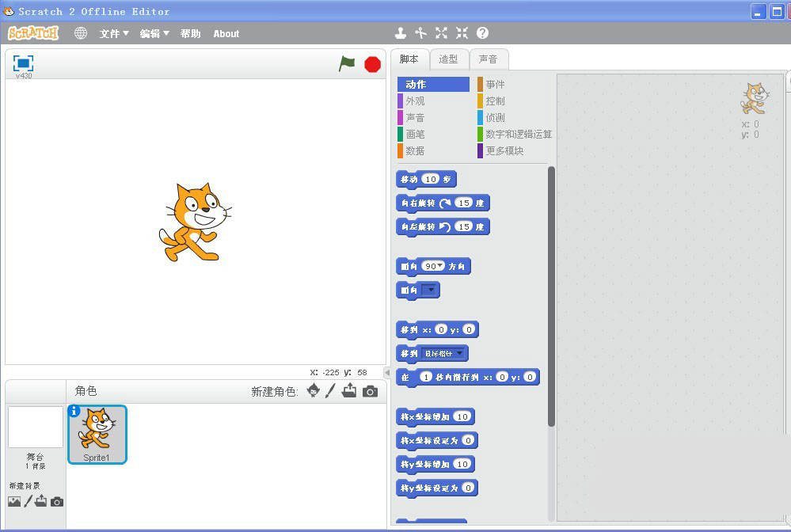Paint a new sprite with the brush icon
This screenshot has height=532, width=791.
point(332,390)
